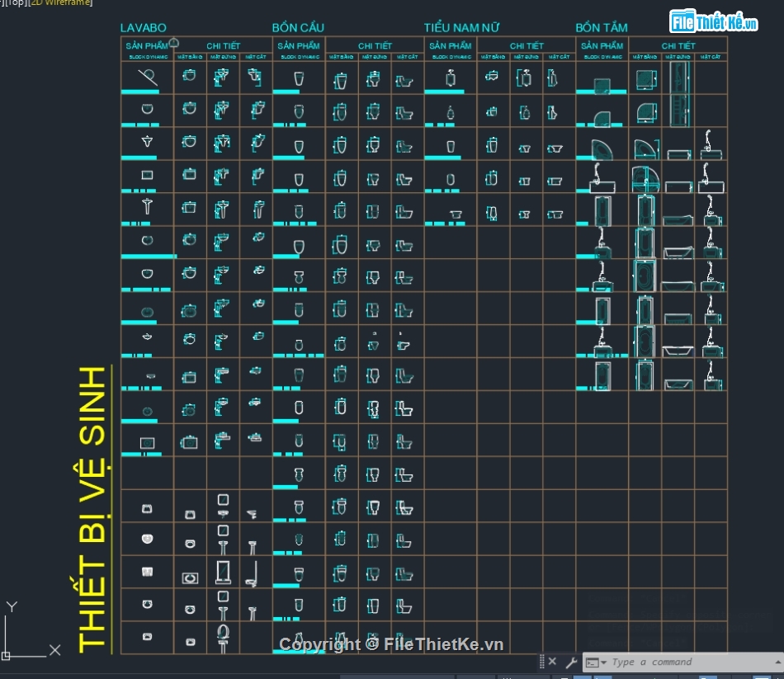This screenshot has width=784, height=679.
Task: Select the vertical THIẾT BỊ VỆ SINH title
Action: [x=92, y=510]
